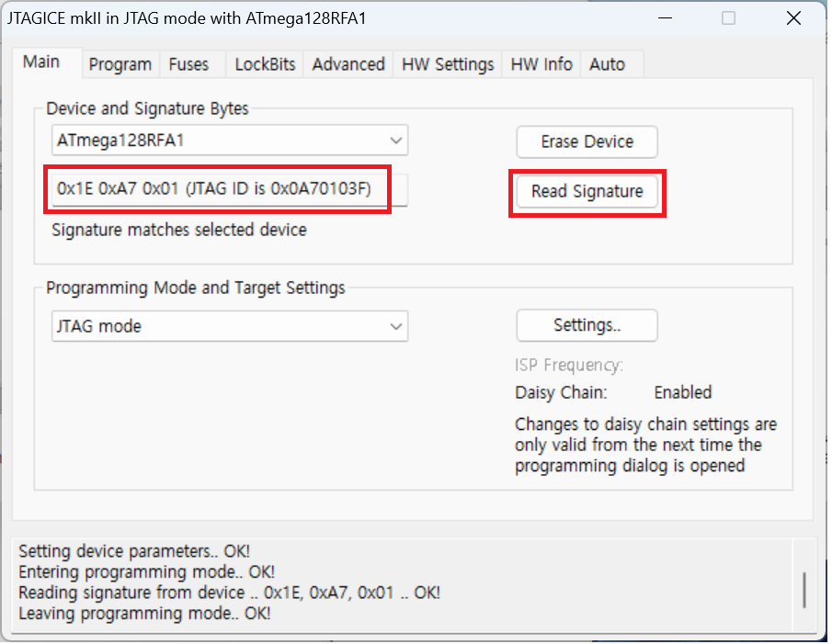
Task: Click the log output scrollbar
Action: point(805,590)
